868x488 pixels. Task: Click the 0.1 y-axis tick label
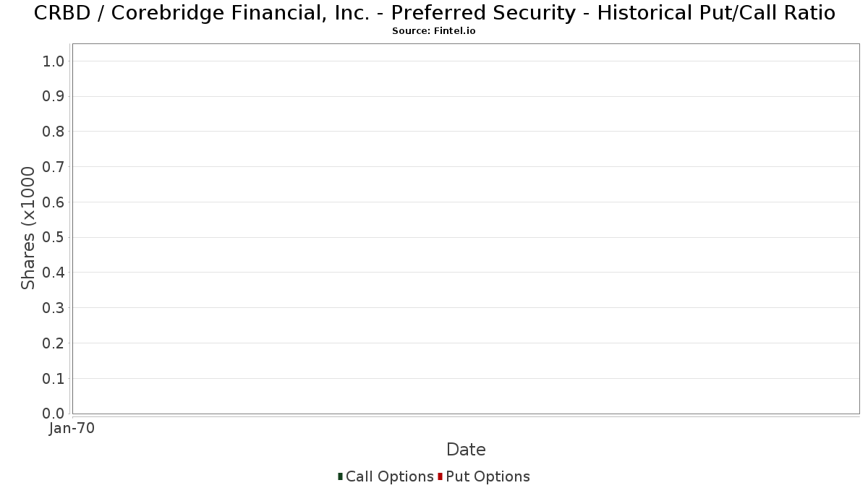tap(54, 379)
